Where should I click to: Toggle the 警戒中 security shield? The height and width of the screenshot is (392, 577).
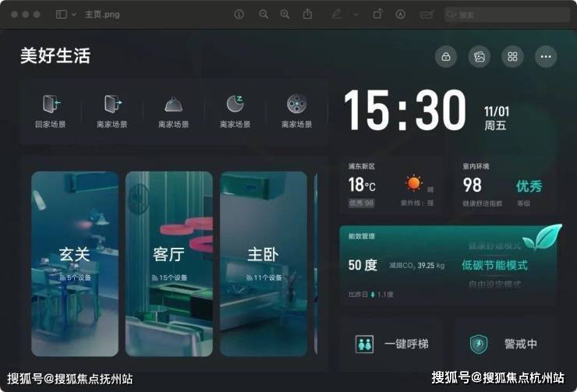pyautogui.click(x=479, y=344)
